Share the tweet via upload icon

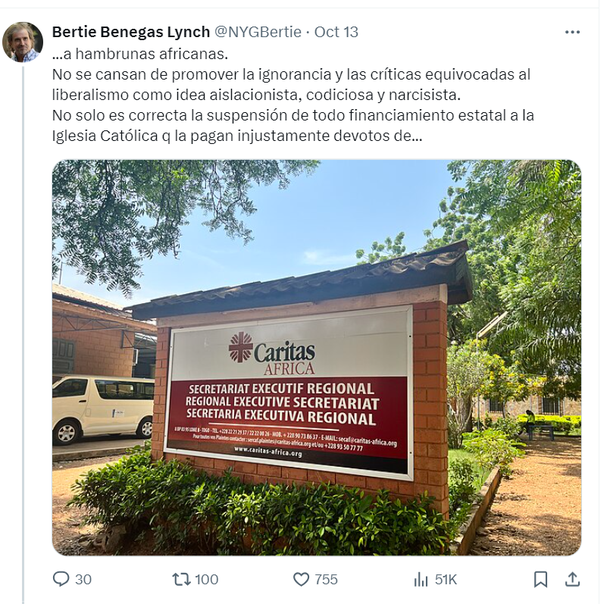click(572, 579)
